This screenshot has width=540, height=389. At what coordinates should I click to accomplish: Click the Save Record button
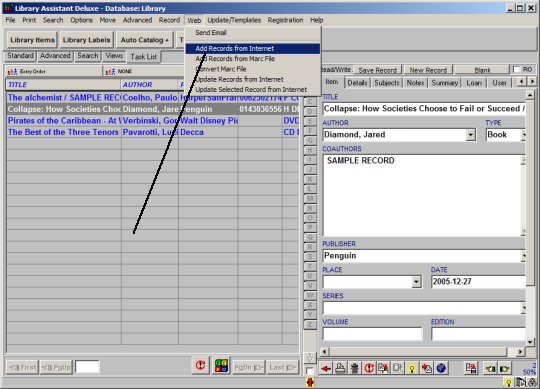377,70
